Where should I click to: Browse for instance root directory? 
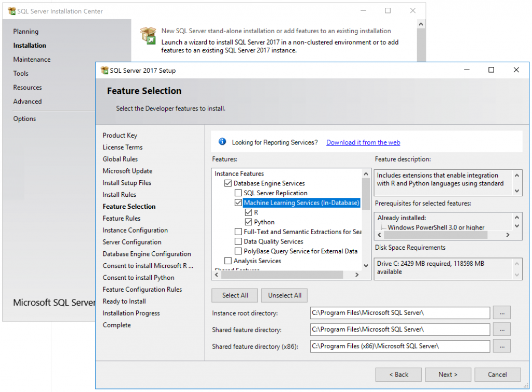tap(502, 313)
